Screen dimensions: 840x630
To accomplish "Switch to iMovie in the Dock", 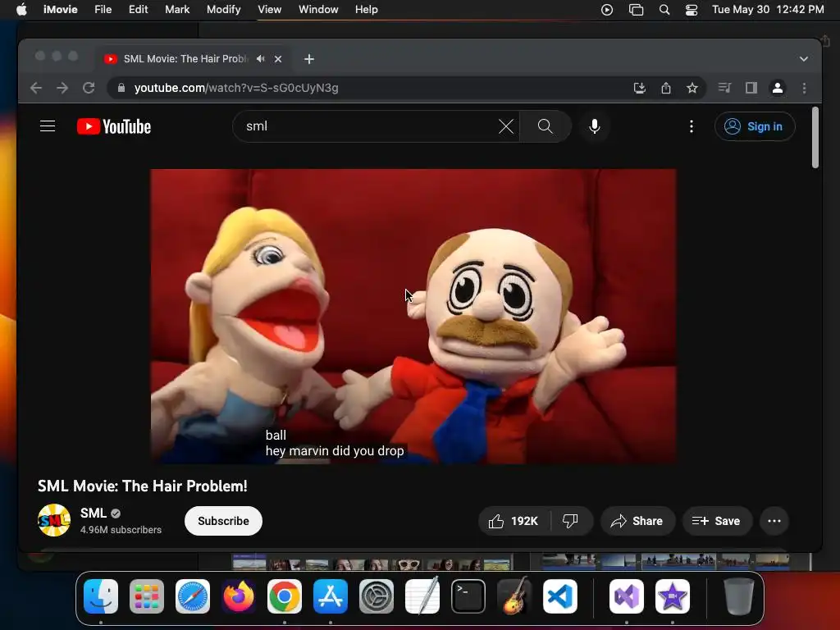I will [673, 596].
